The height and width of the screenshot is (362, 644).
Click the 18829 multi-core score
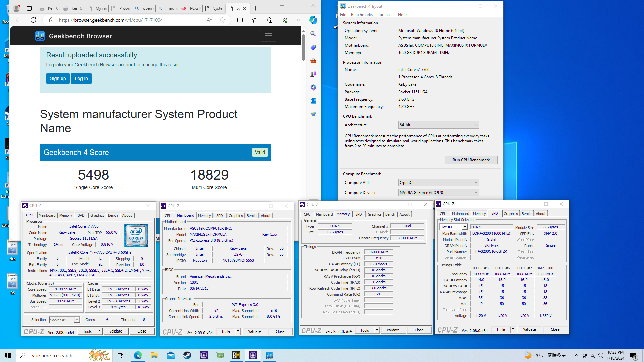[209, 175]
